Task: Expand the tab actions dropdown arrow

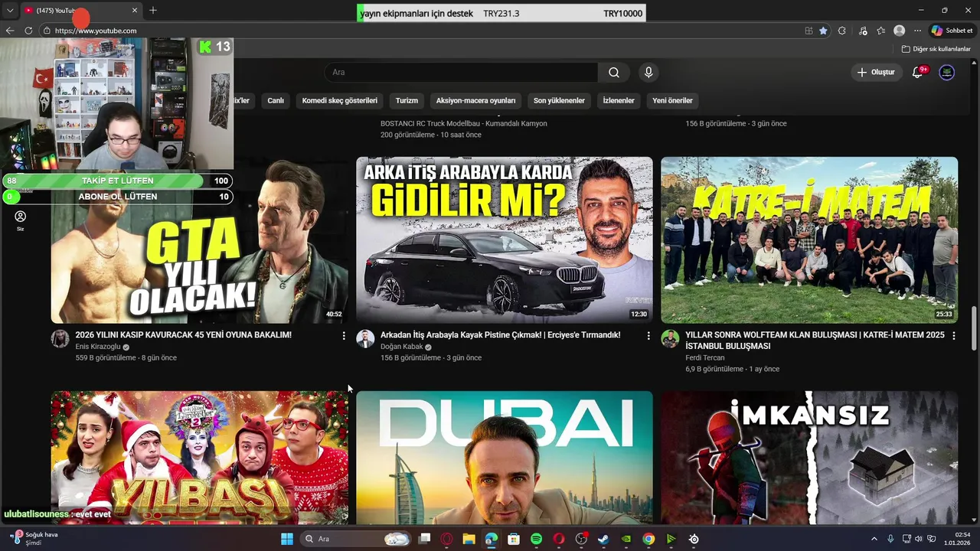Action: (10, 10)
